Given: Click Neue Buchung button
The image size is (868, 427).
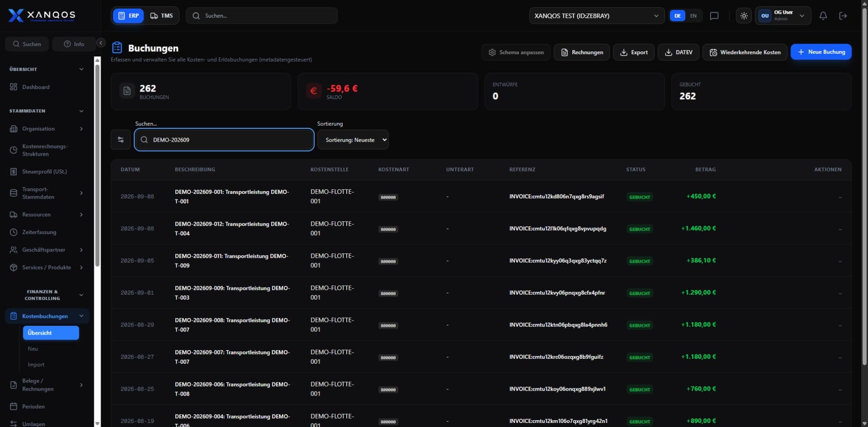Looking at the screenshot, I should 821,52.
